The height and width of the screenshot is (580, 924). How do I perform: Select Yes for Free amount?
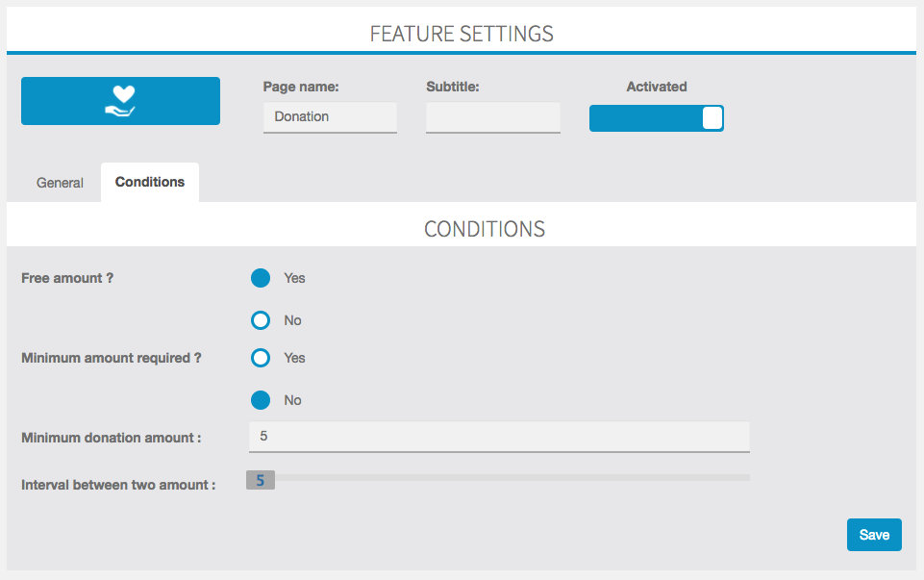(261, 278)
